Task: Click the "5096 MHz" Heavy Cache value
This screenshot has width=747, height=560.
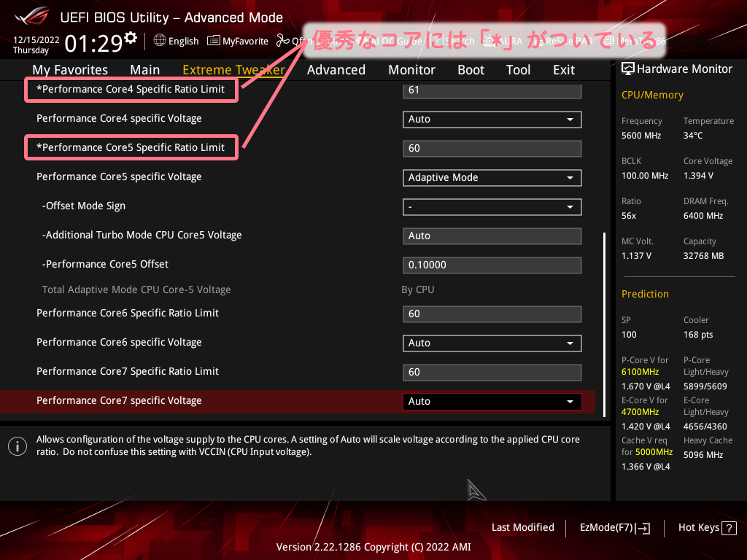Action: [x=703, y=455]
